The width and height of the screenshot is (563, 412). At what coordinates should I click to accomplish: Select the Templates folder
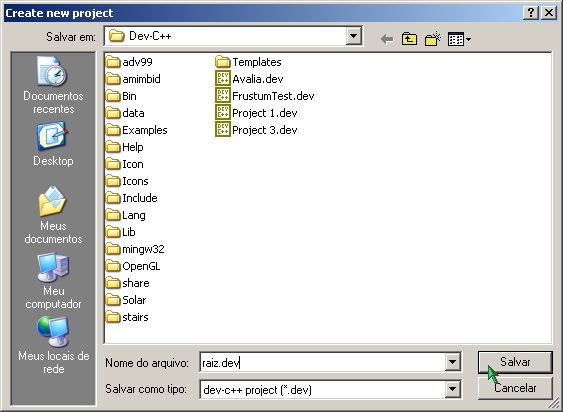248,62
